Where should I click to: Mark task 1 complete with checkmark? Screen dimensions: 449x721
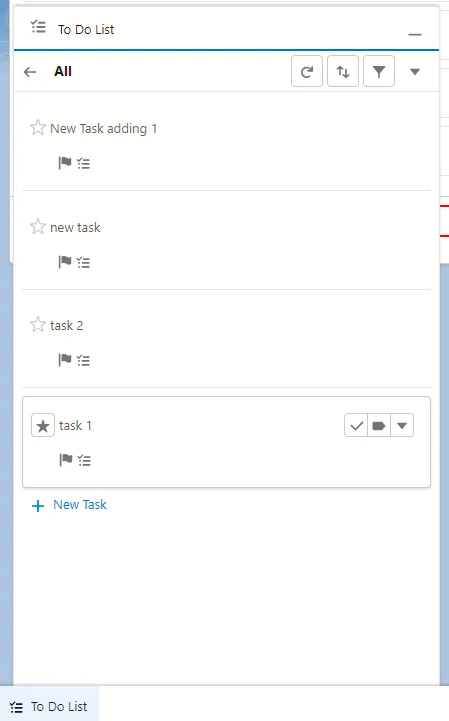pyautogui.click(x=356, y=425)
